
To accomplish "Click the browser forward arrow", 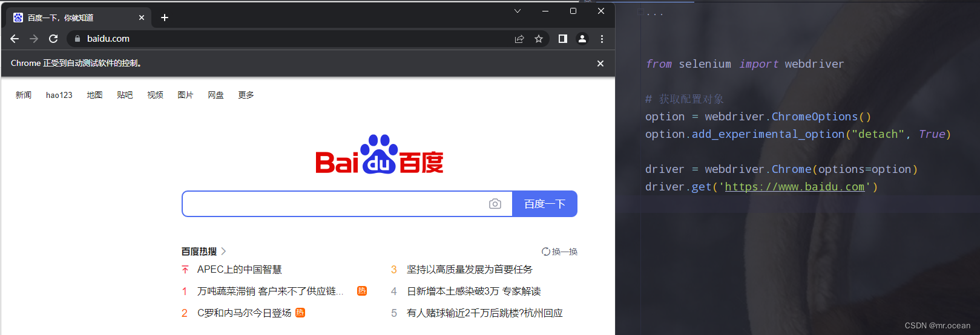I will click(34, 39).
